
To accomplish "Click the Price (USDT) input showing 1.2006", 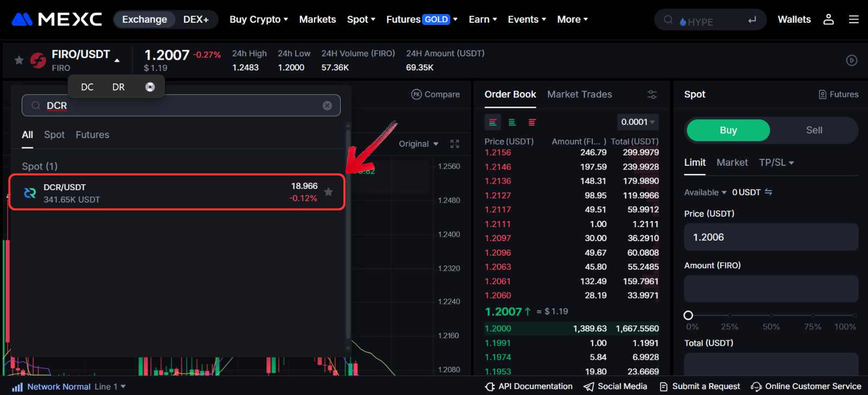I will (x=771, y=237).
